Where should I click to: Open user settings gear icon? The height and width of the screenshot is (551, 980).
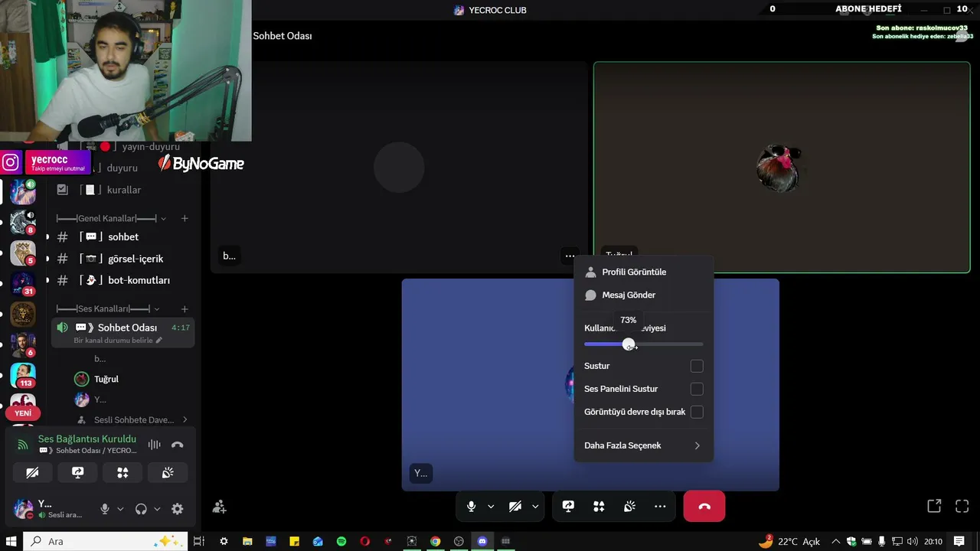pyautogui.click(x=178, y=509)
